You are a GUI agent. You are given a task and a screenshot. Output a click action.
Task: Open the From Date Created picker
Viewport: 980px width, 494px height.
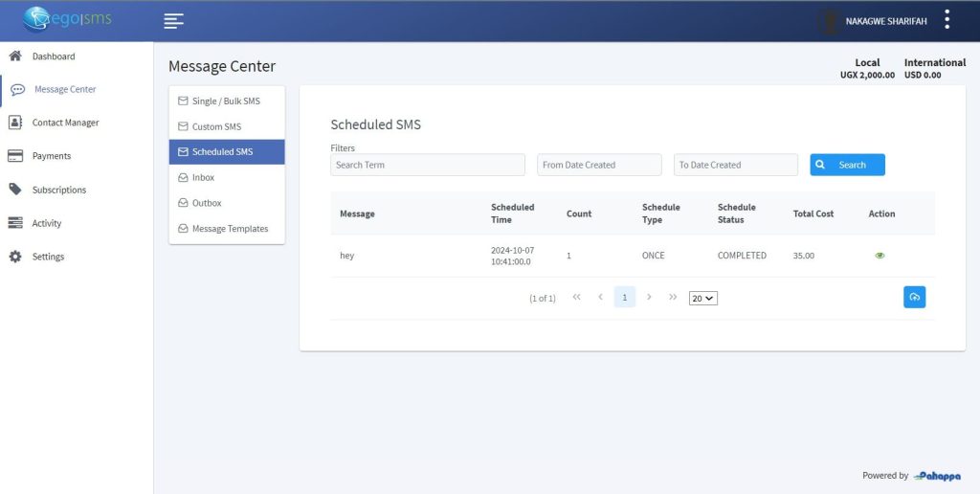[x=599, y=165]
